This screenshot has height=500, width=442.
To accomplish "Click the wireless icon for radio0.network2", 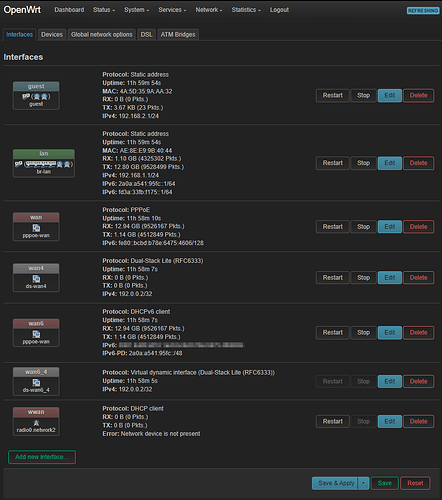I will pos(36,423).
